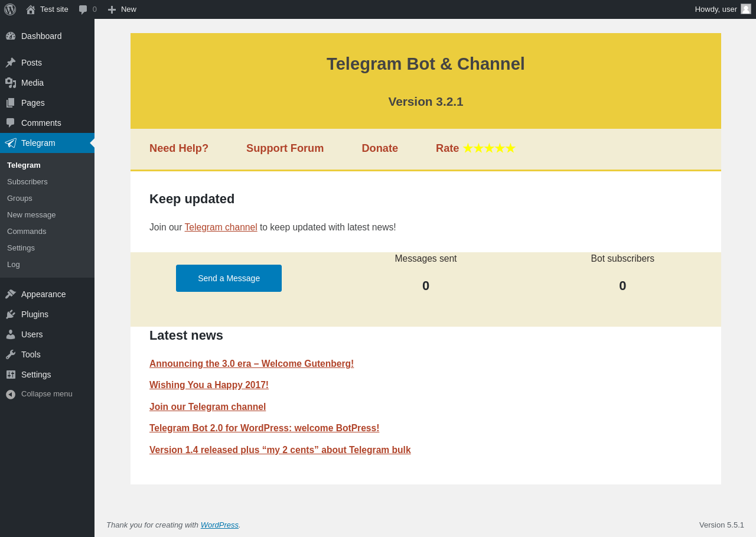
Task: Open Telegram Bot 2.0 for WordPress link
Action: 264,428
